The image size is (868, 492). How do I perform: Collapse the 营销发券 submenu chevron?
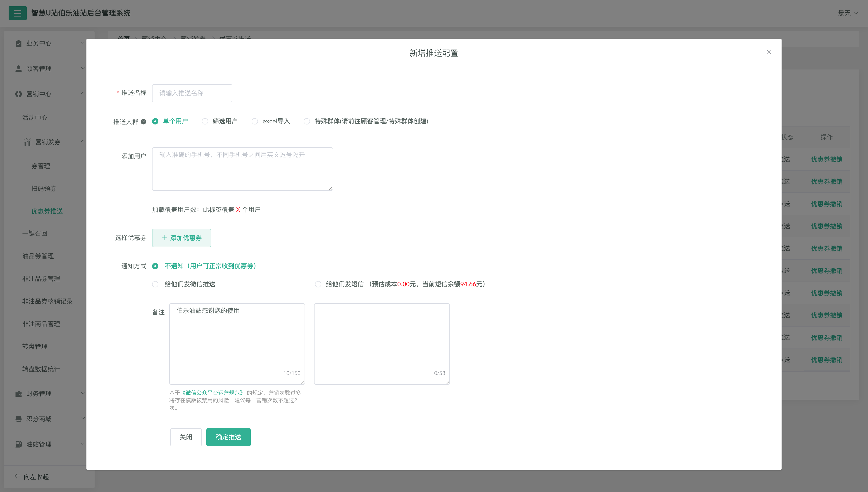click(x=83, y=141)
